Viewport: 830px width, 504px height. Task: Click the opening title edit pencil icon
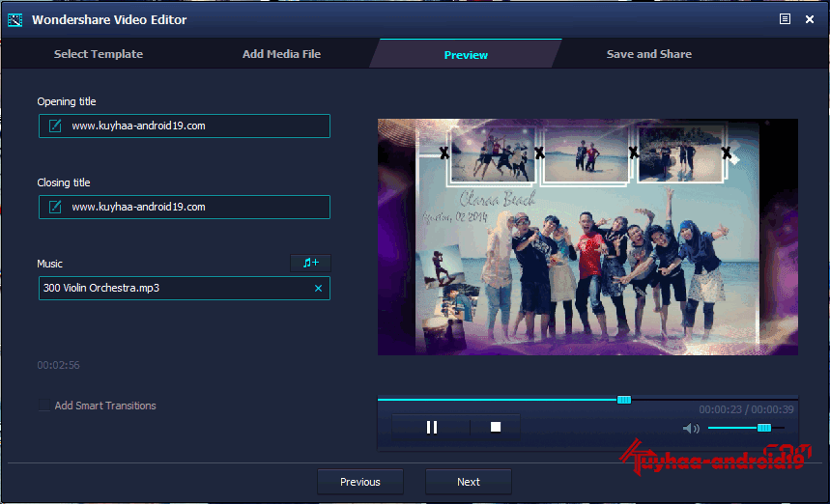55,126
